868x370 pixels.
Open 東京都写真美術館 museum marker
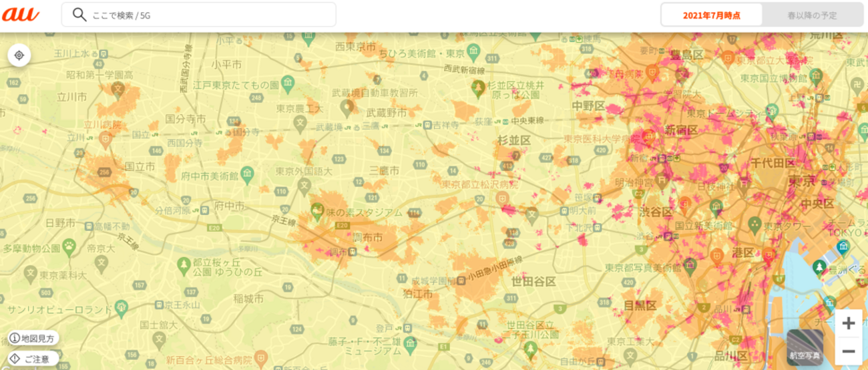coord(692,268)
